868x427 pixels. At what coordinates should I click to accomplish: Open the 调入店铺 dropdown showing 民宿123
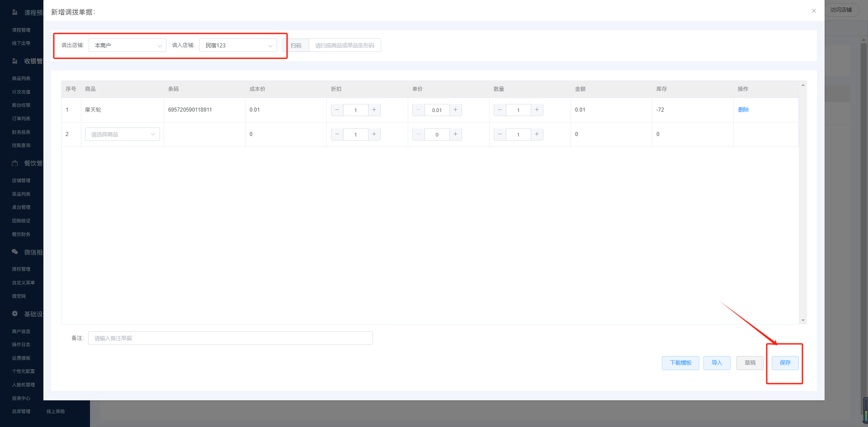pos(238,46)
